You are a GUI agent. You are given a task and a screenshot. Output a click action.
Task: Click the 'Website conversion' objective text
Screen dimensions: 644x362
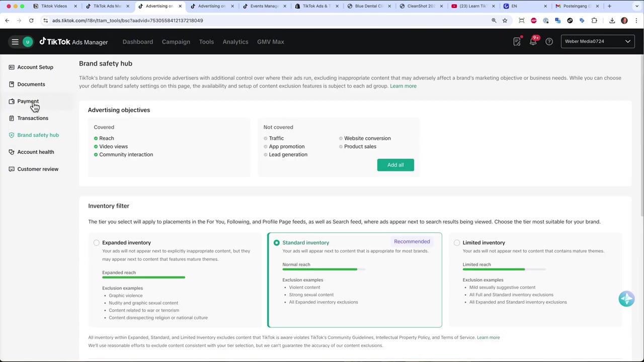(x=367, y=138)
